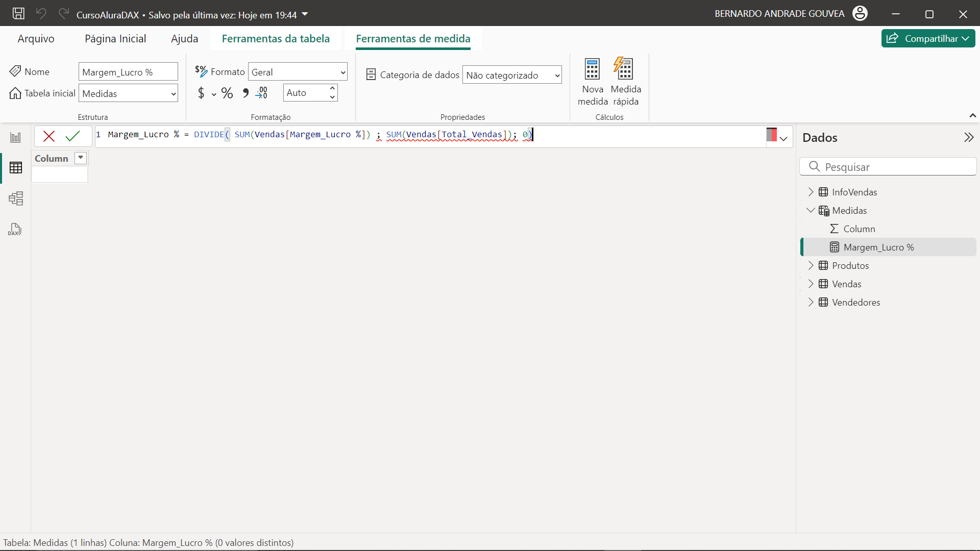Decrease decimal places with the down stepper
The height and width of the screenshot is (551, 980).
click(x=332, y=97)
